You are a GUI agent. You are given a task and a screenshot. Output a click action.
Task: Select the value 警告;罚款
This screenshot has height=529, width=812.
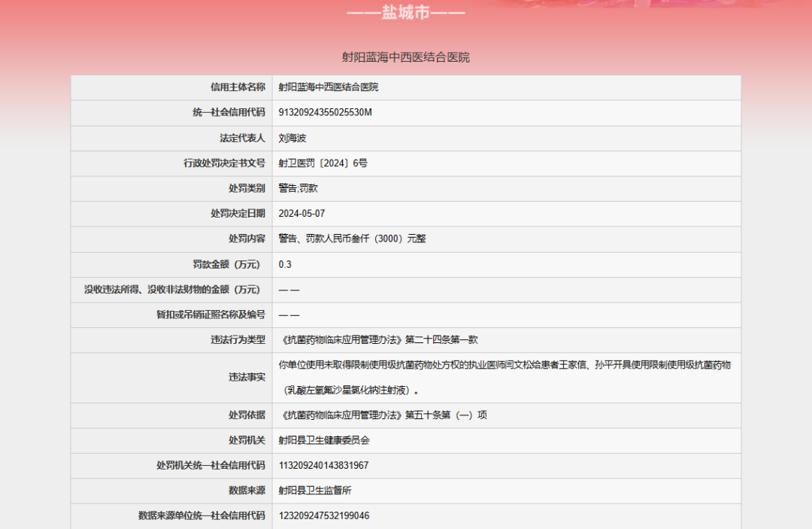[298, 188]
